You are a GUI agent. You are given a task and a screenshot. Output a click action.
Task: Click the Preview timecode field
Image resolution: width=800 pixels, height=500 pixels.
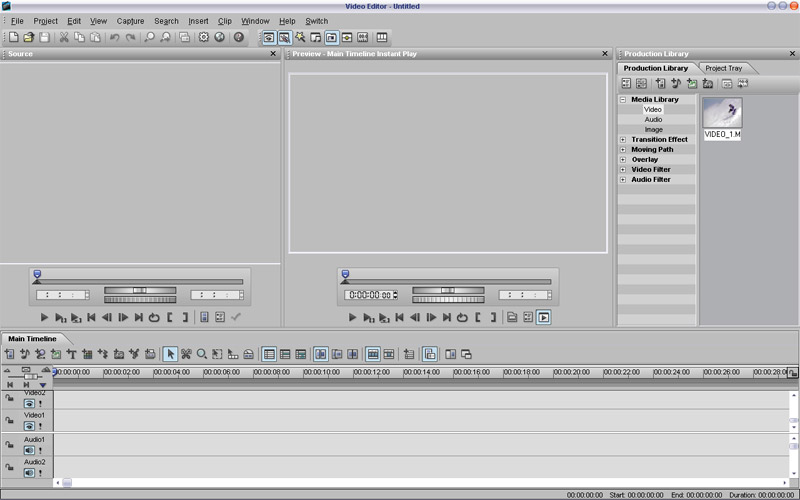(x=369, y=295)
